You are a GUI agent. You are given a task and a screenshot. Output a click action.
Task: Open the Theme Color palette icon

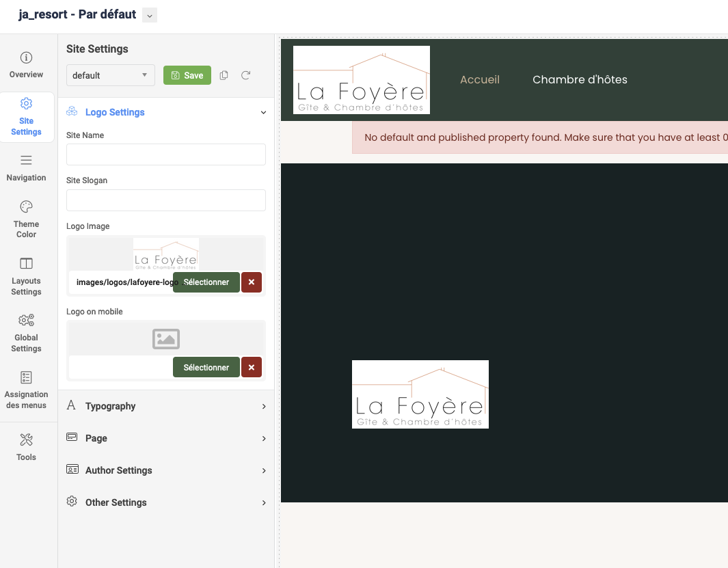(26, 206)
